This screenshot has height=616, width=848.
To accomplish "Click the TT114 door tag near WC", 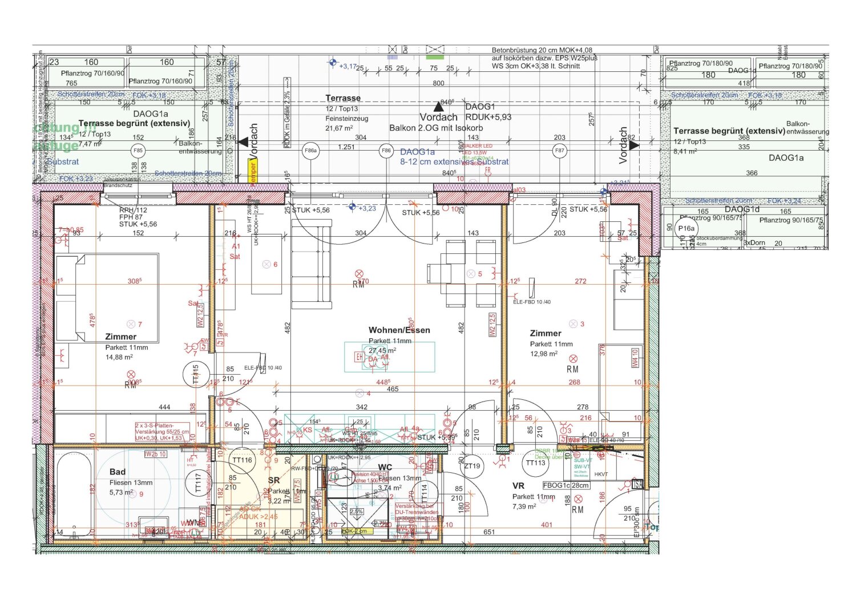I will pos(424,491).
